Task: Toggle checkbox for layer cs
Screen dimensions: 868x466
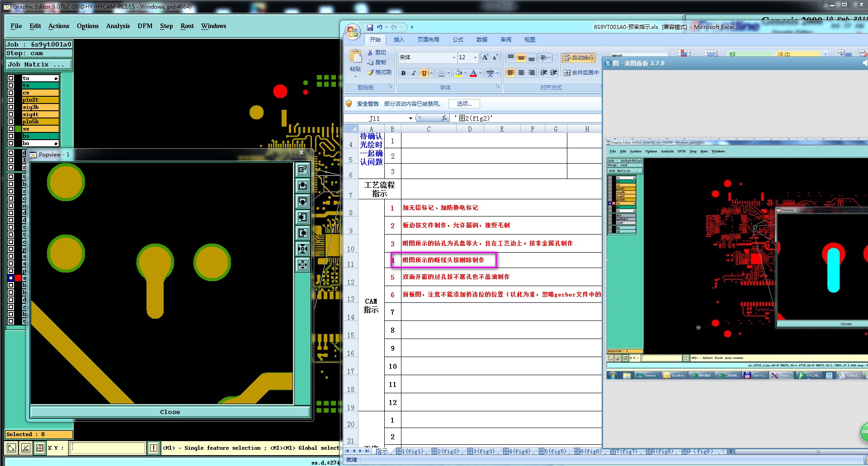Action: (11, 93)
